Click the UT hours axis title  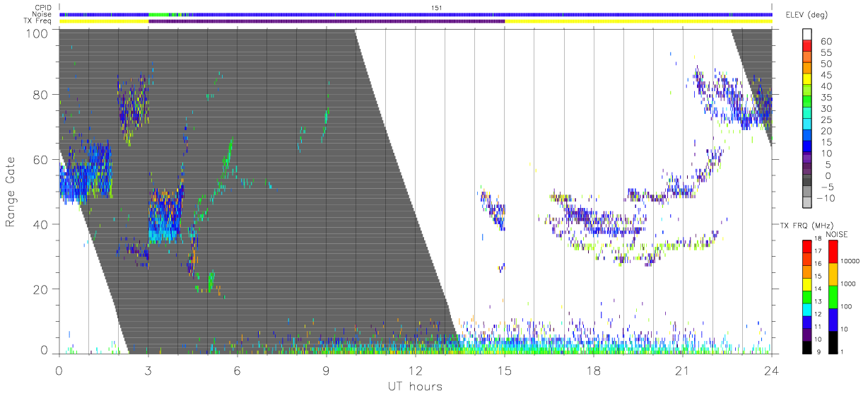click(414, 386)
